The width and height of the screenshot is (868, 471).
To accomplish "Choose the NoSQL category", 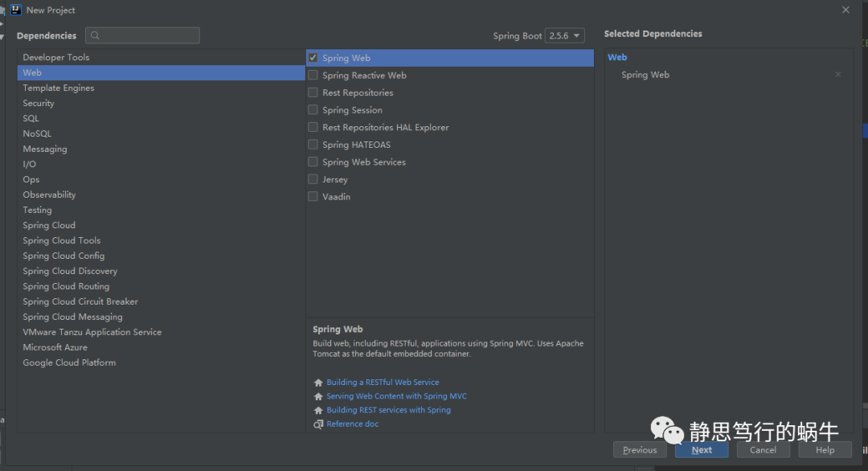I will pos(161,133).
